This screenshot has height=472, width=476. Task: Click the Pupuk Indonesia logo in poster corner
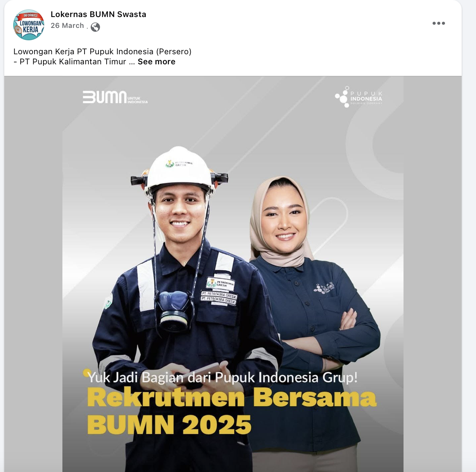[359, 96]
